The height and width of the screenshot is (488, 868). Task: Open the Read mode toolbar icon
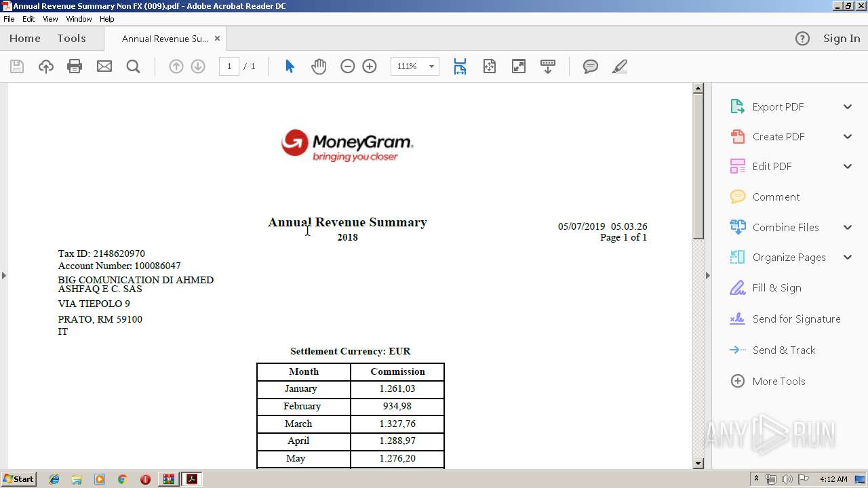pos(548,66)
